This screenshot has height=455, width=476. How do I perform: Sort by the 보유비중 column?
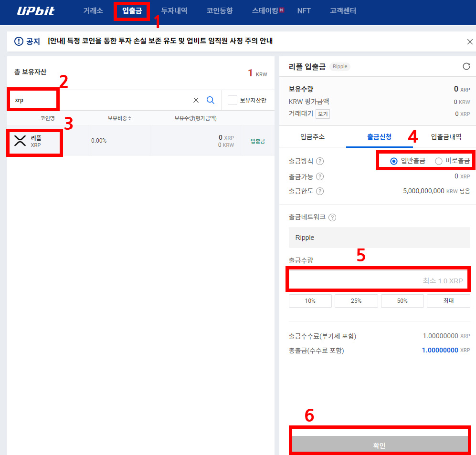pos(119,118)
